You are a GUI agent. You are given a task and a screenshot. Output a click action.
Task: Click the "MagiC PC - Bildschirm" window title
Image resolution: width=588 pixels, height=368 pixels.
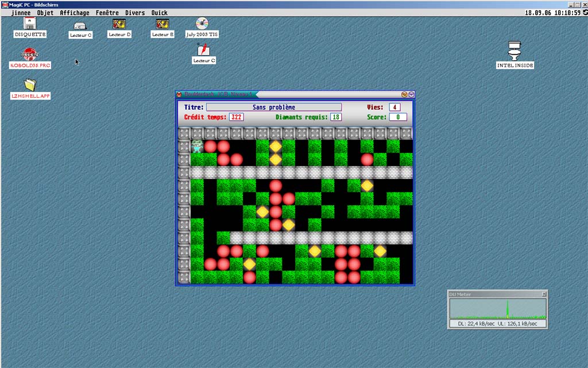[33, 5]
